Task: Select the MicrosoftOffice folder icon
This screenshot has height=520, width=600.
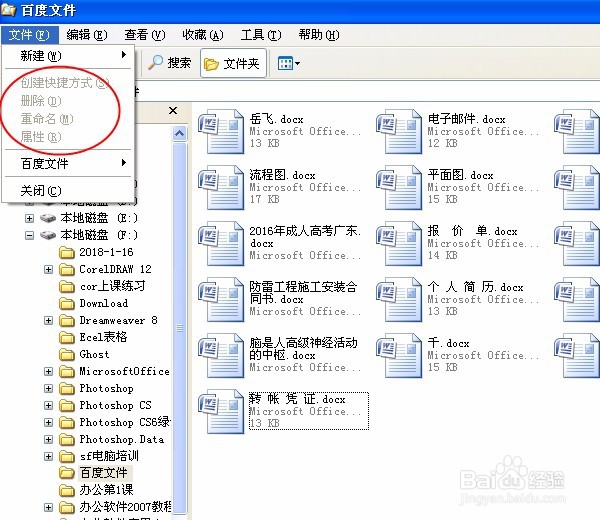Action: tap(67, 372)
